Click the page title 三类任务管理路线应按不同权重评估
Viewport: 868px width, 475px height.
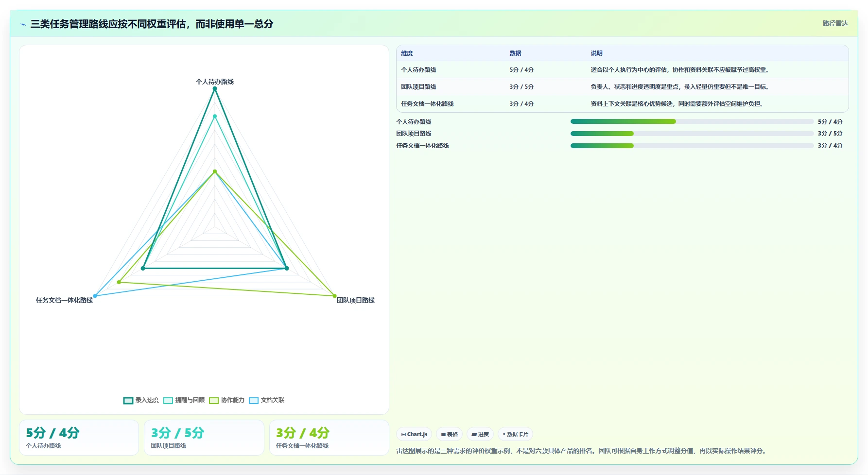(152, 24)
